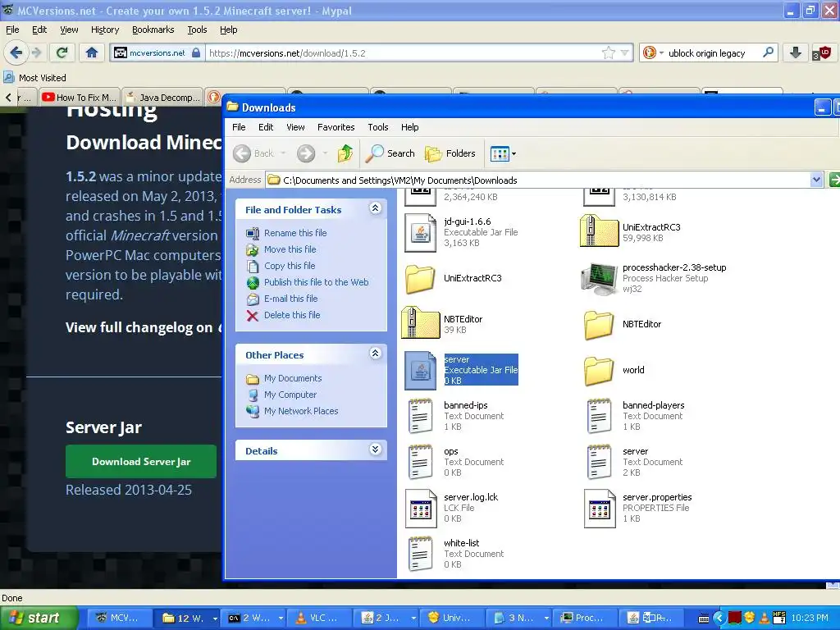The width and height of the screenshot is (840, 630).
Task: Open the Bookmarks menu in Mypal browser
Action: (x=153, y=30)
